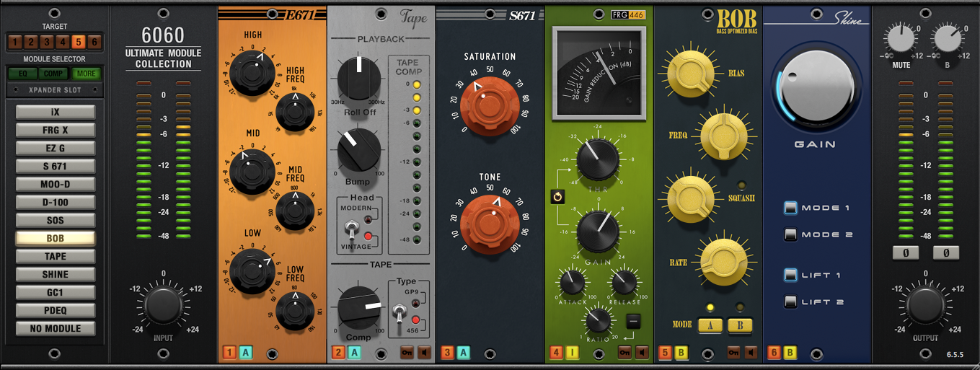Invert phase with the left Ø button
Image resolution: width=980 pixels, height=370 pixels.
(x=905, y=253)
